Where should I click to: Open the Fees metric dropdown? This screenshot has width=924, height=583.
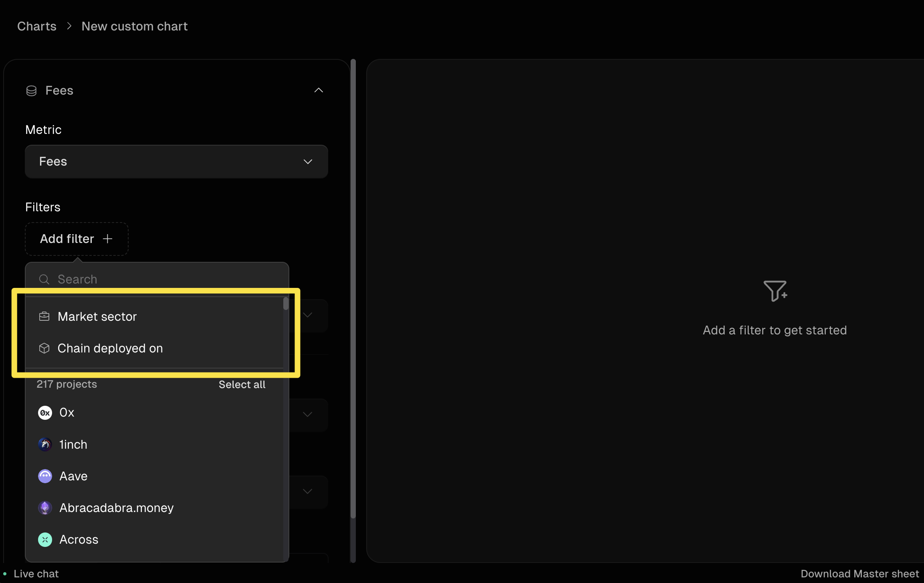click(176, 162)
